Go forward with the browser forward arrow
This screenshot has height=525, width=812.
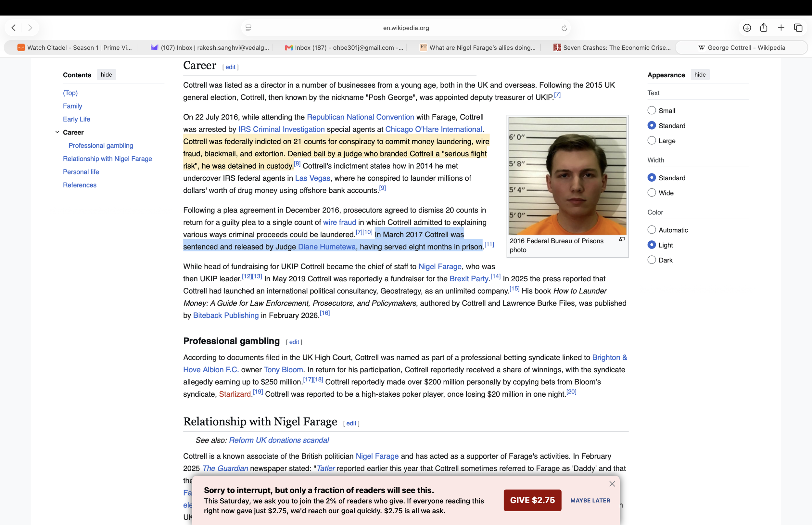tap(30, 28)
